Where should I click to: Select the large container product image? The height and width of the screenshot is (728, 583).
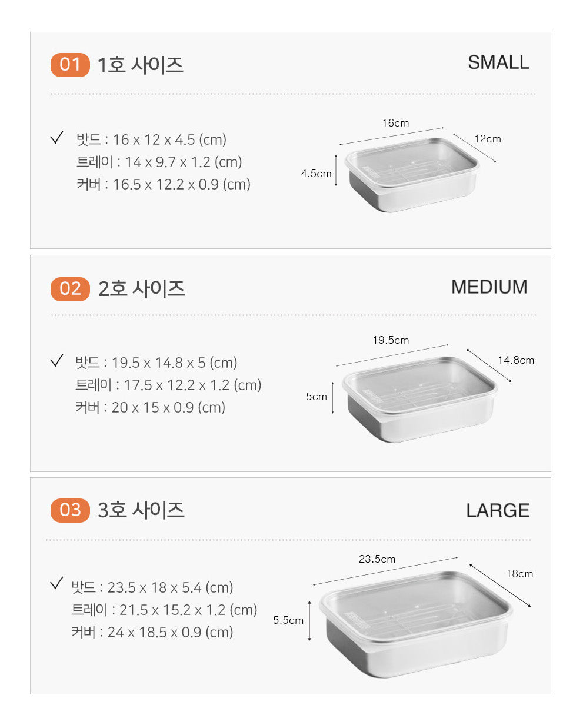[416, 623]
